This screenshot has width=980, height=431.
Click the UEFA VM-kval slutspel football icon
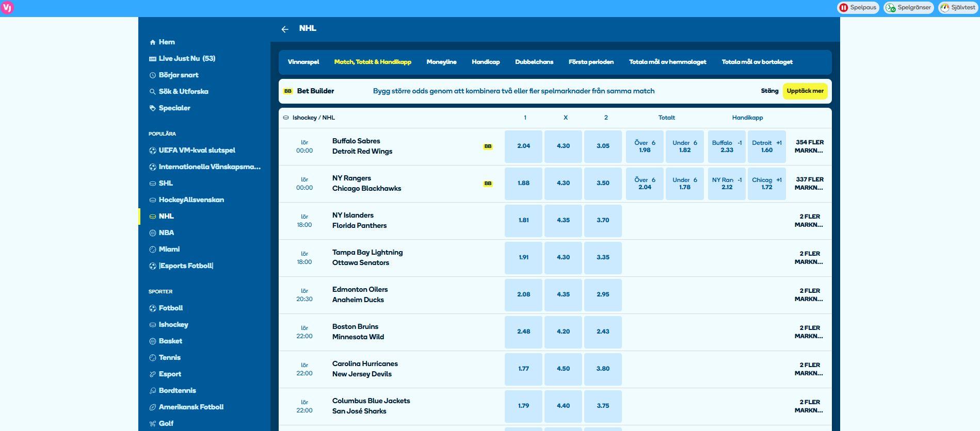point(152,151)
